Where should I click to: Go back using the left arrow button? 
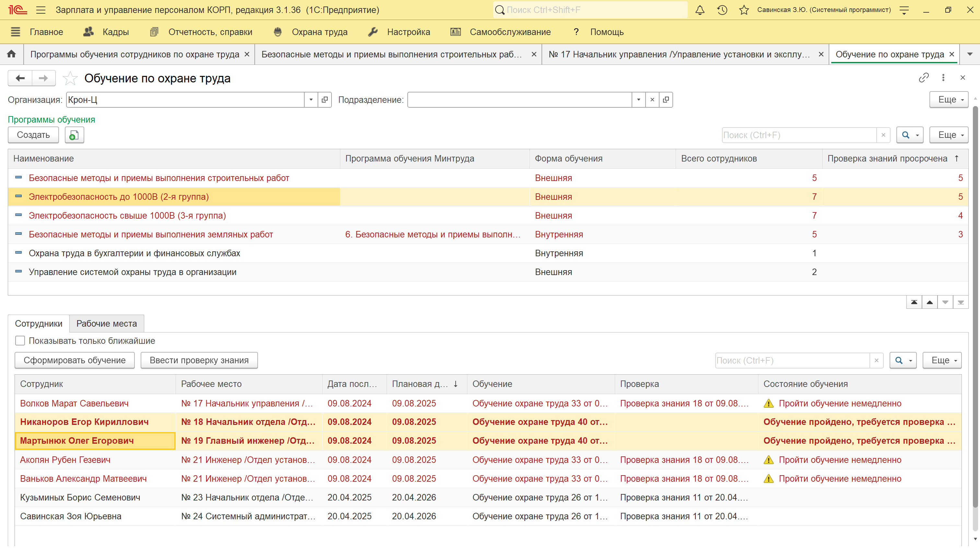click(20, 78)
